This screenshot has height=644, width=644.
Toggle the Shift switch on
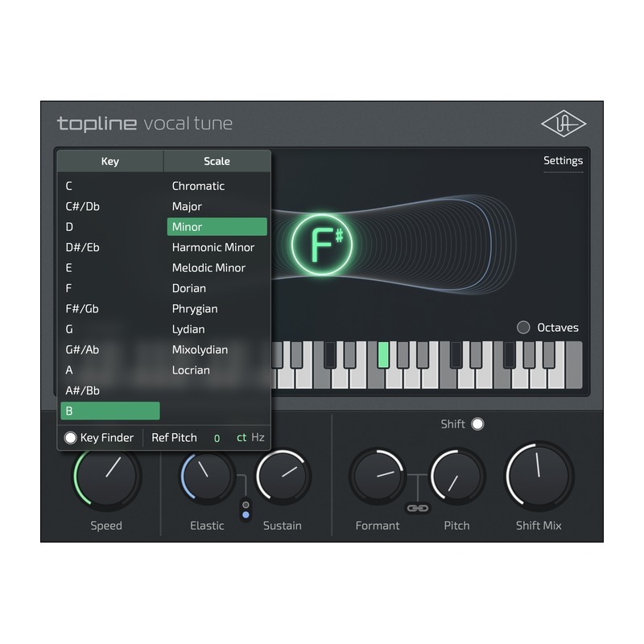pyautogui.click(x=477, y=424)
